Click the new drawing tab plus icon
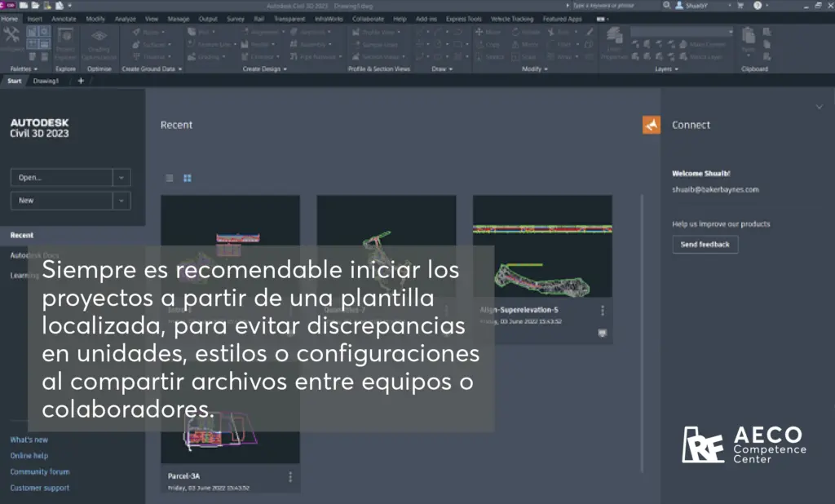 click(x=81, y=81)
